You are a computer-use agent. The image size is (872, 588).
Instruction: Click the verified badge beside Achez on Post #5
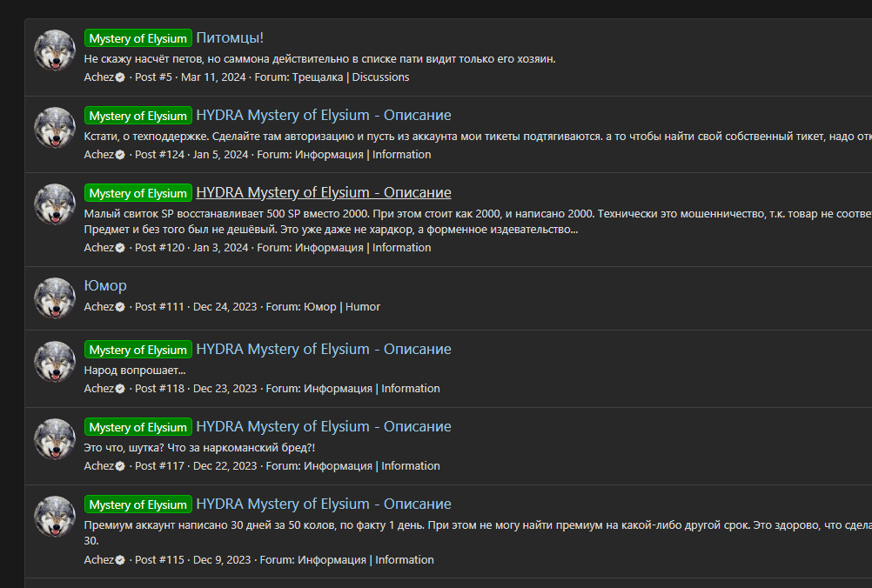pyautogui.click(x=120, y=77)
